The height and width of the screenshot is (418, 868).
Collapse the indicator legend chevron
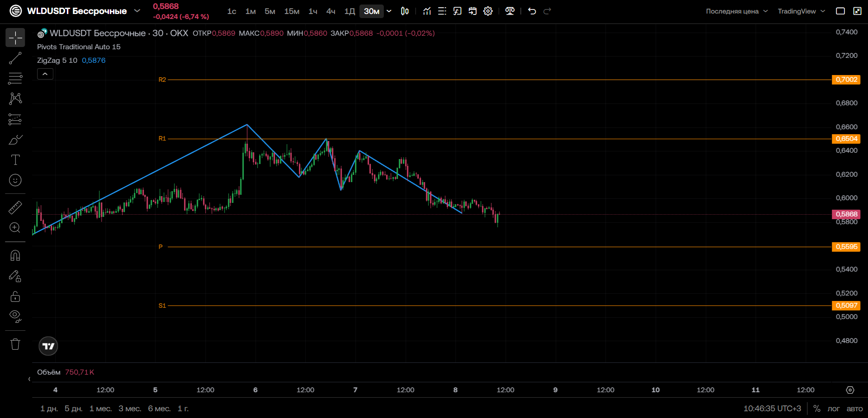click(x=45, y=74)
